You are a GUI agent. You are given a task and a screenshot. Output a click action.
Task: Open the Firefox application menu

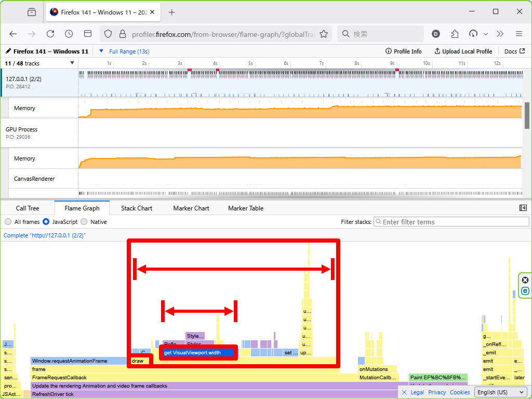click(519, 34)
